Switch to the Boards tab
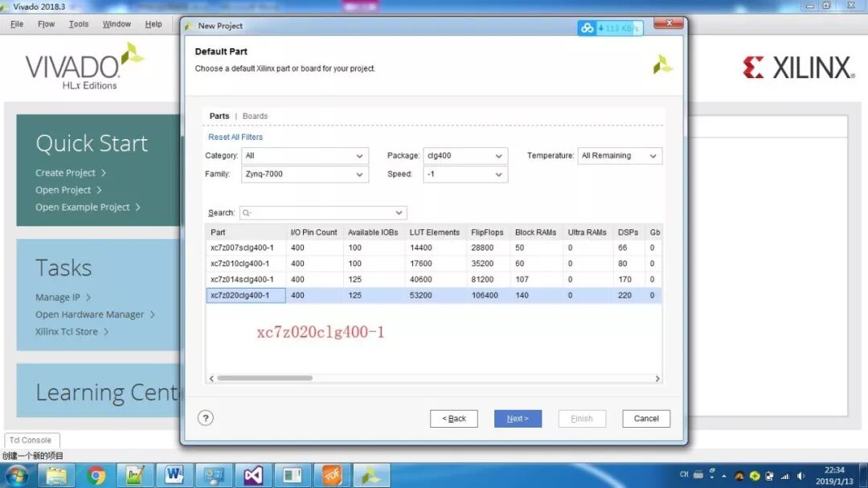 [255, 116]
